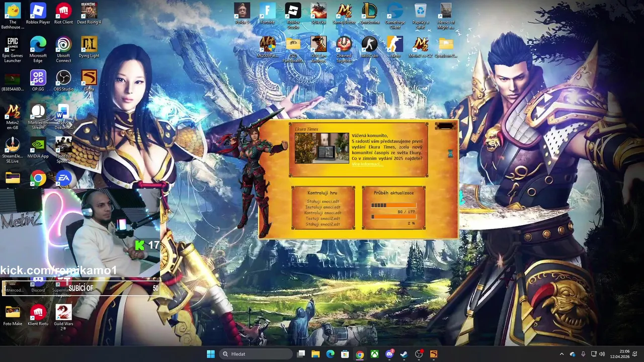Open File Explorer from taskbar
Viewport: 644px width, 362px height.
click(x=315, y=354)
